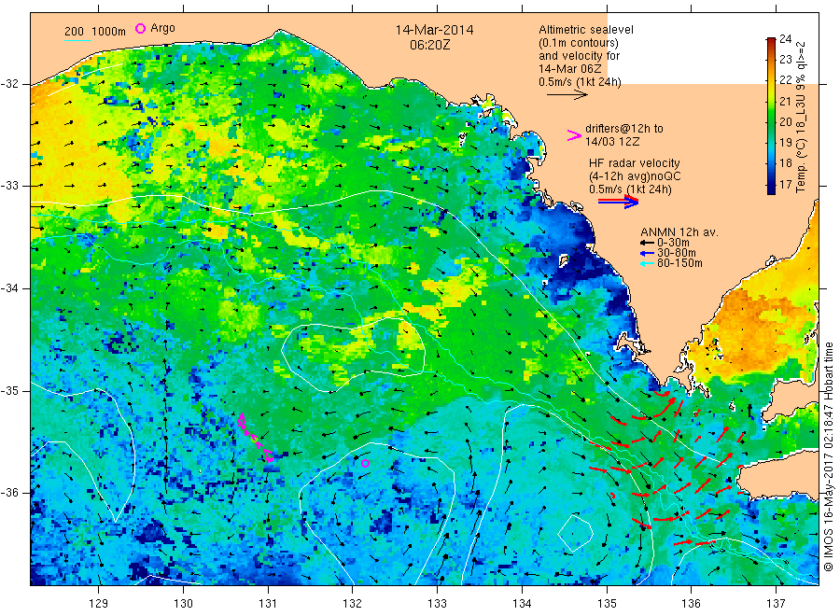Click the 'HF radar velocity' label
Viewport: 840px width, 616px height.
[635, 163]
